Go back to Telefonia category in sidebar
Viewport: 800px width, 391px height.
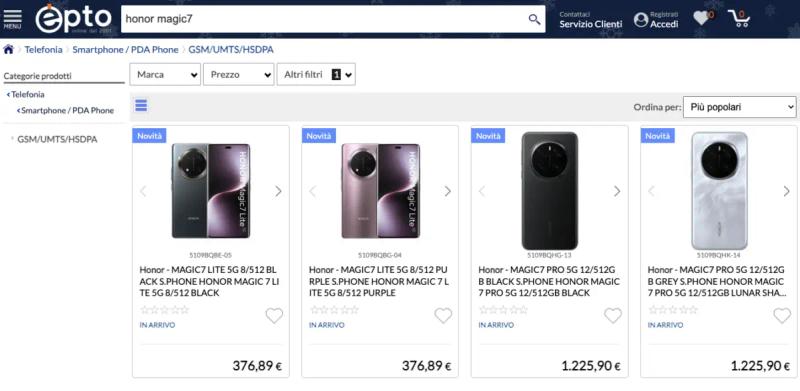[x=26, y=94]
